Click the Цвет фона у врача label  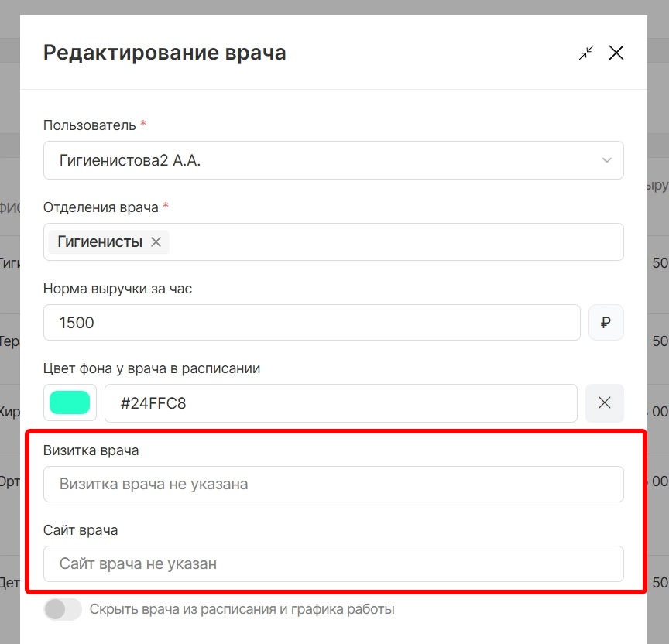[x=152, y=368]
